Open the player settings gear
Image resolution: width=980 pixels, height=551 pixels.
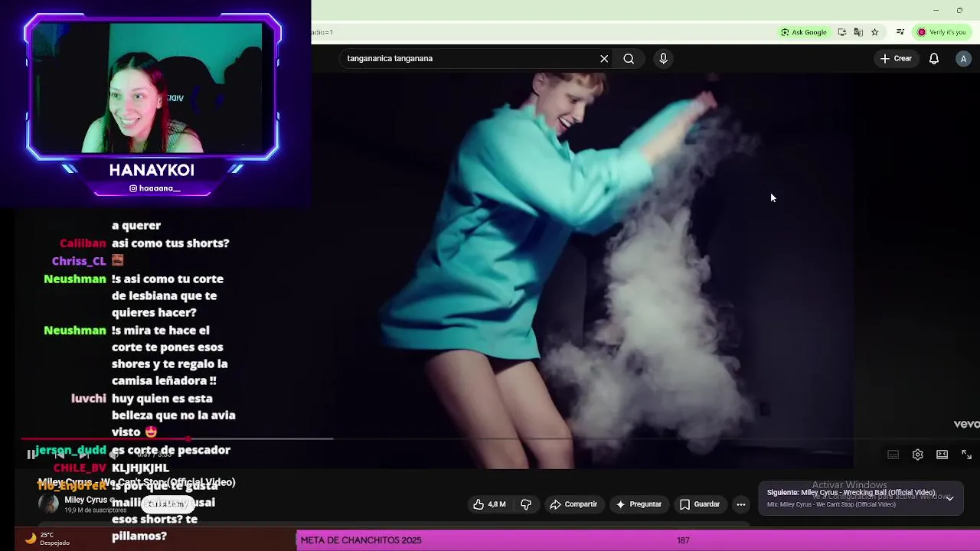917,455
